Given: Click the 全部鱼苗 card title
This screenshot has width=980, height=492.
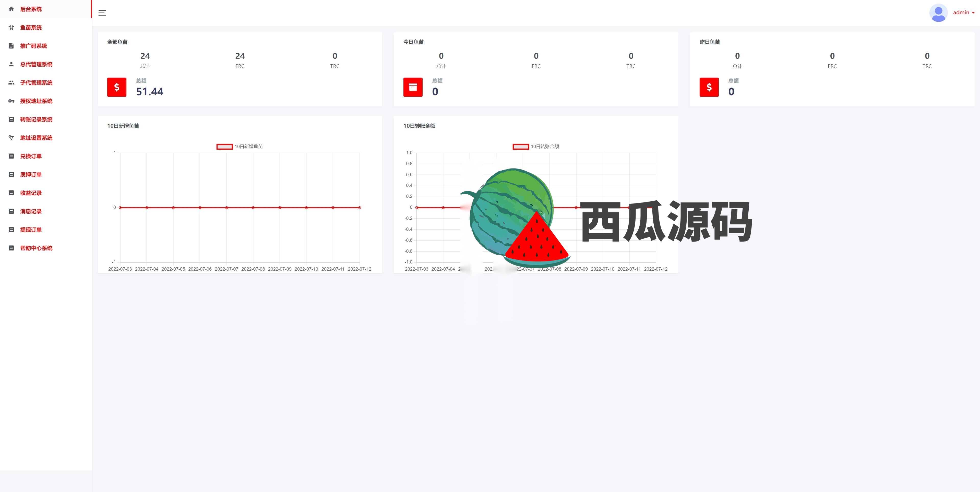Looking at the screenshot, I should tap(117, 42).
